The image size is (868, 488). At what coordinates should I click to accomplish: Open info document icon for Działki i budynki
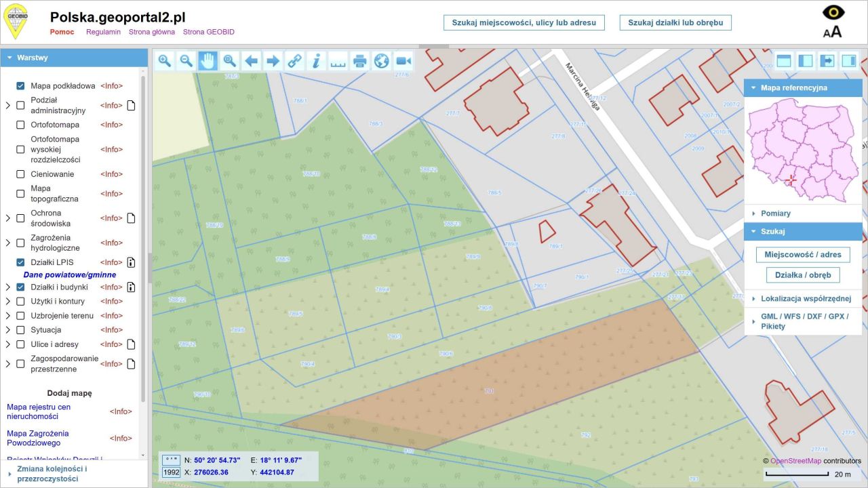click(x=132, y=287)
